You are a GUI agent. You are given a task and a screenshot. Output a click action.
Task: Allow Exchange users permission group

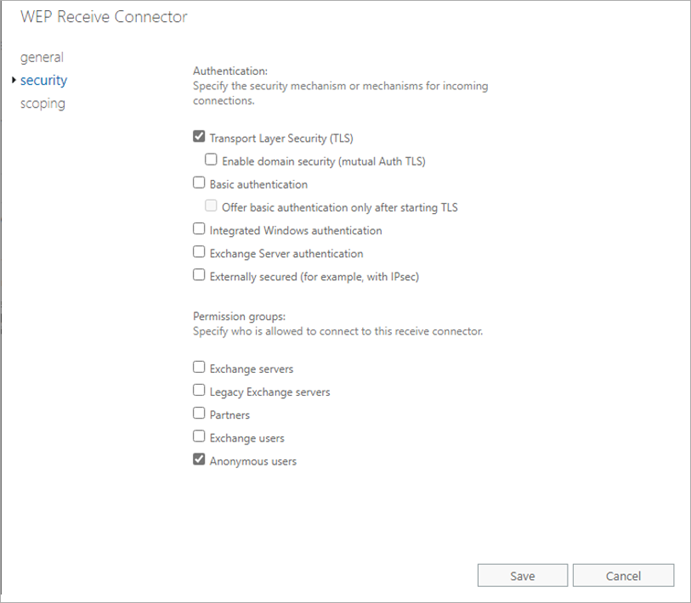[199, 437]
